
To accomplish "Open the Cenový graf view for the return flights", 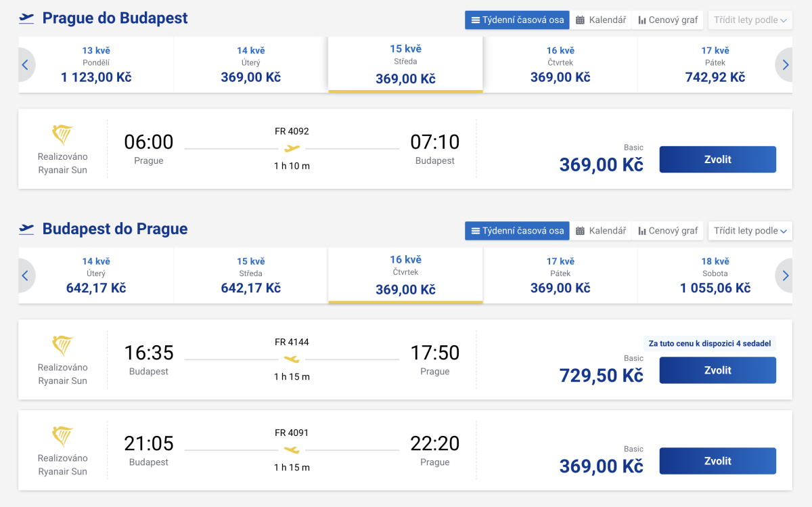I will tap(668, 231).
